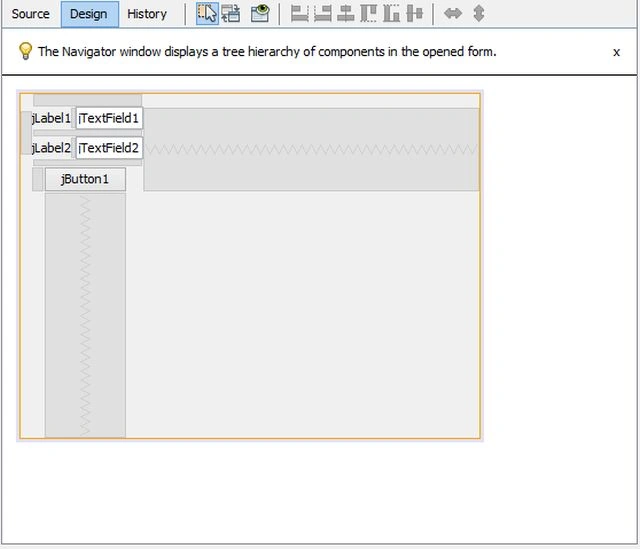Center components horizontally
640x549 pixels.
click(x=346, y=13)
